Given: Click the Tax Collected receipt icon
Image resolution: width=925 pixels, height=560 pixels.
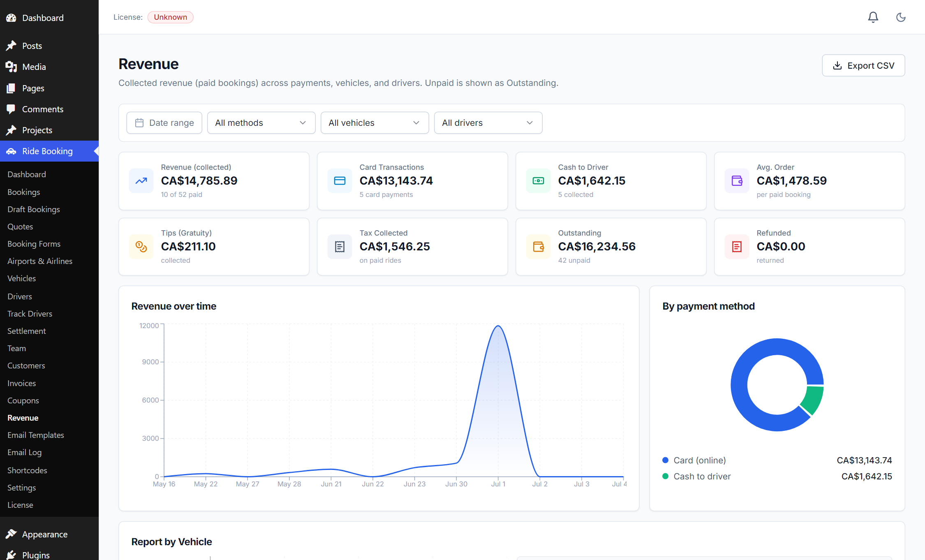Looking at the screenshot, I should (x=340, y=247).
